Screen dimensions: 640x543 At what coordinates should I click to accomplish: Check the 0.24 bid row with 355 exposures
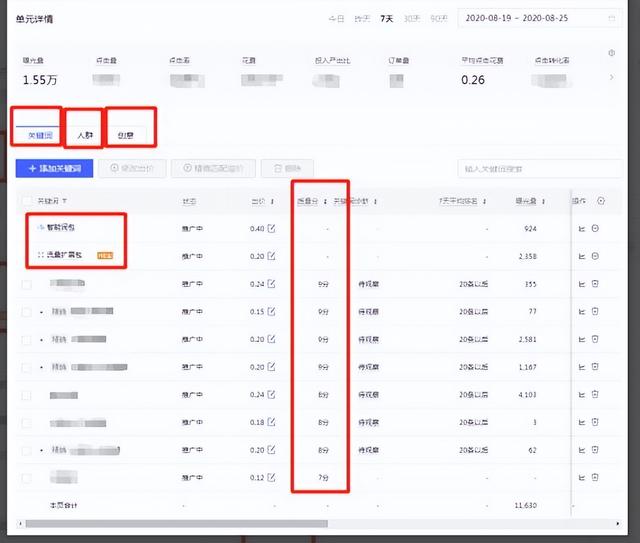(x=27, y=285)
